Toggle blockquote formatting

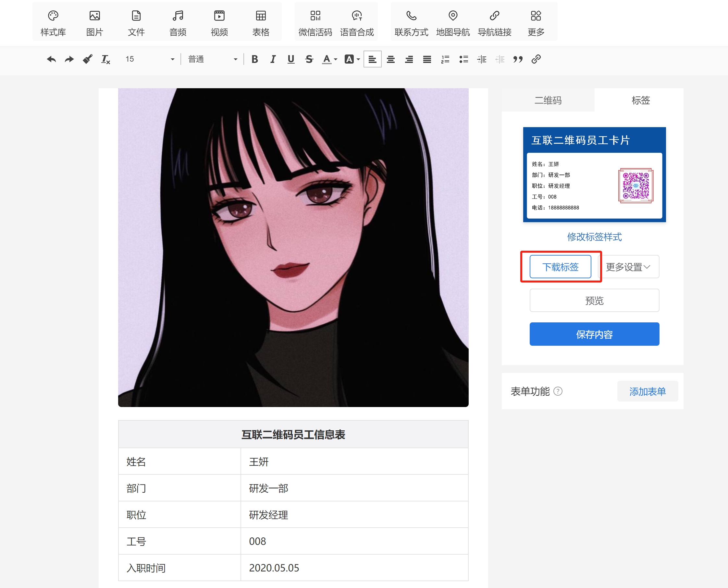click(518, 59)
